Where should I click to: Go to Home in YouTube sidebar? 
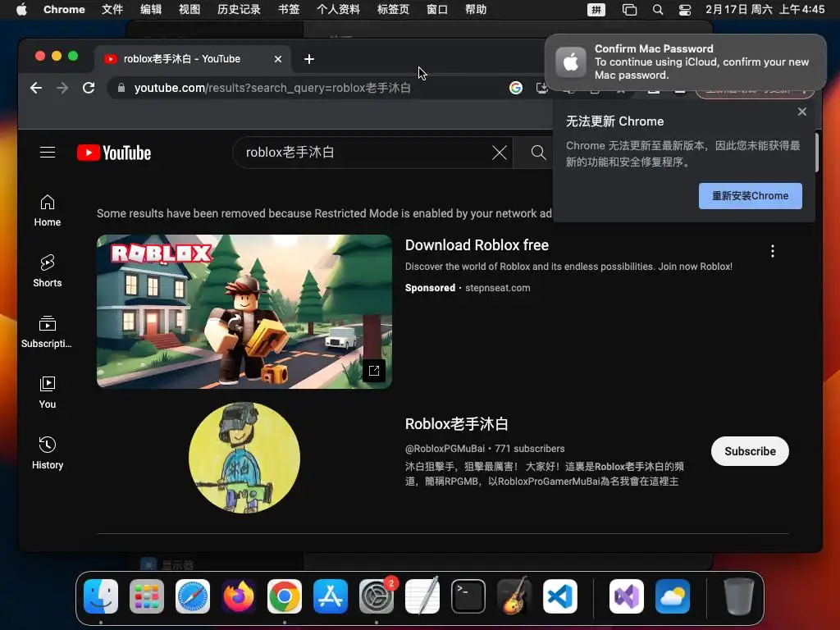tap(47, 211)
